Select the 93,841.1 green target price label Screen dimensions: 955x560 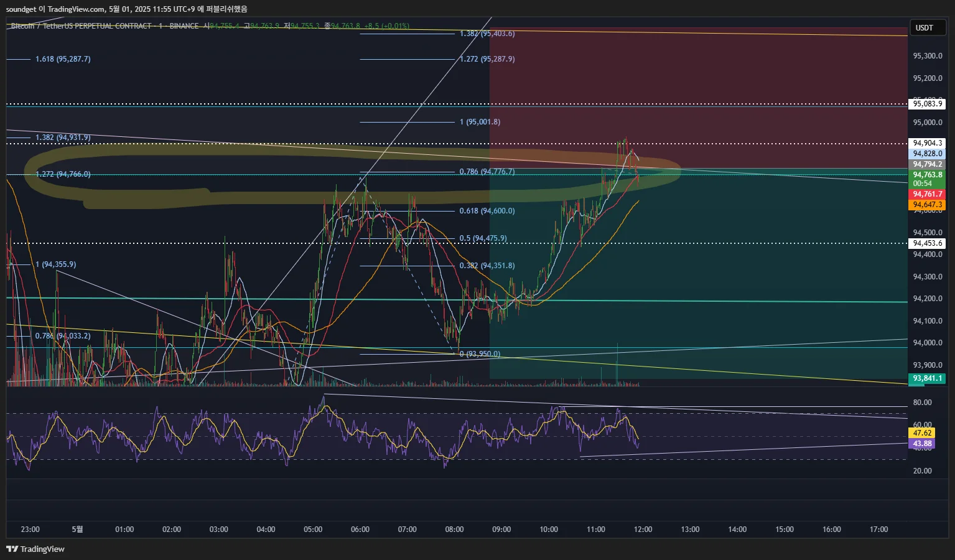pyautogui.click(x=927, y=378)
